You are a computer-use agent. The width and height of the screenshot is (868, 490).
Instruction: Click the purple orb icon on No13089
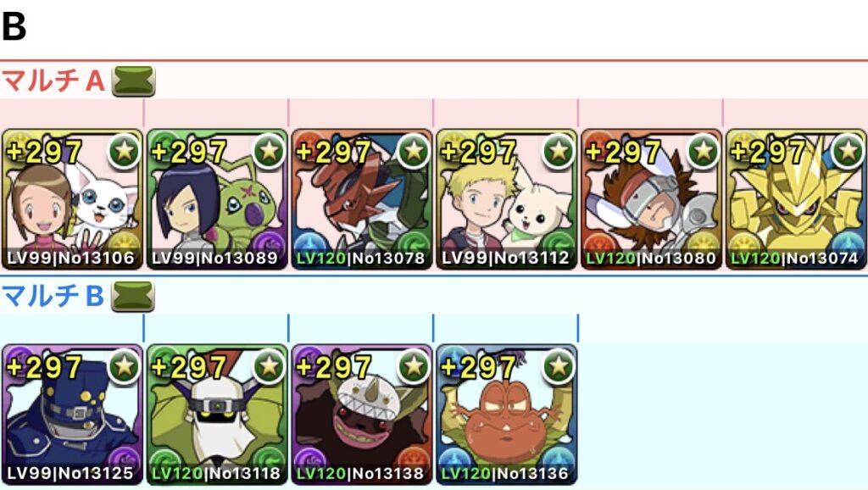coord(269,242)
